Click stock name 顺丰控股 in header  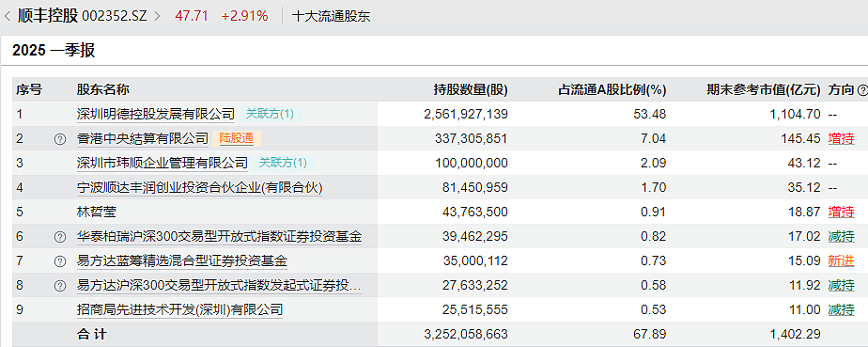(48, 16)
